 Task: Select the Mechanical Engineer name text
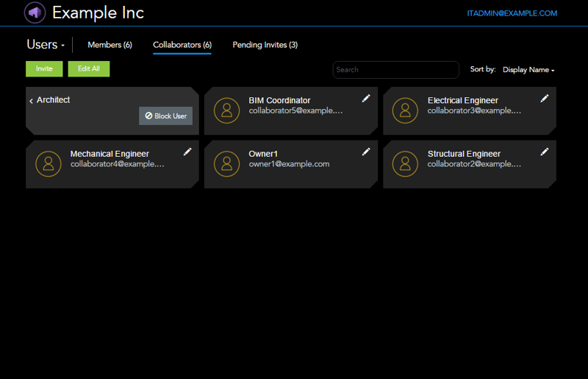(110, 154)
